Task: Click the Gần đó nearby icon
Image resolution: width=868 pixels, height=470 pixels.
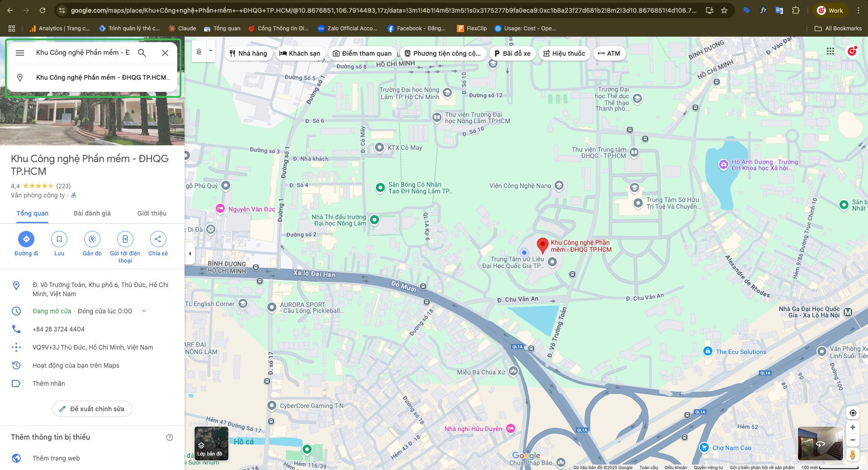Action: 92,239
